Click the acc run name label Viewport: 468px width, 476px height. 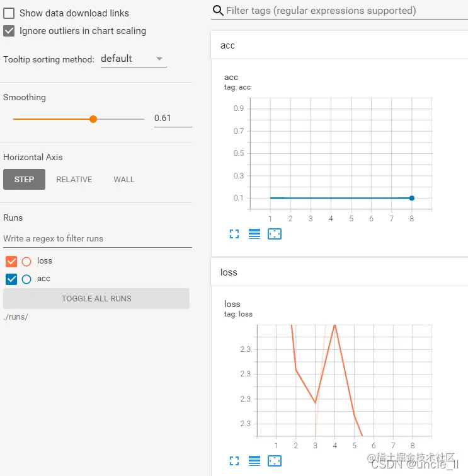[43, 279]
